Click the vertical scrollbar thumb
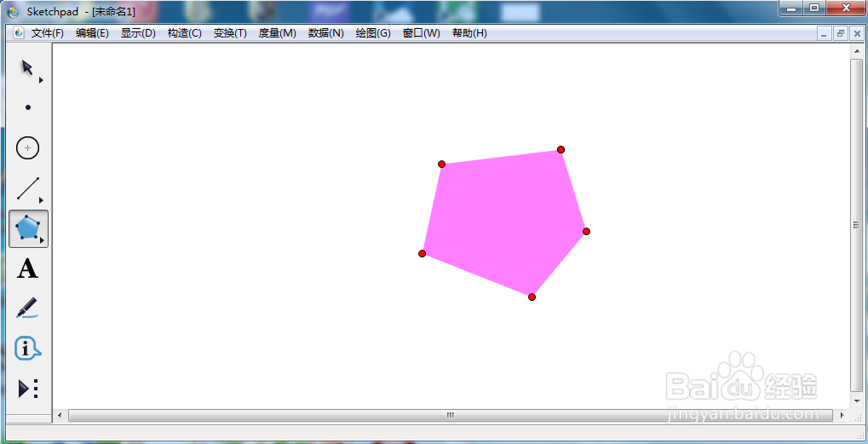868x444 pixels. point(856,225)
